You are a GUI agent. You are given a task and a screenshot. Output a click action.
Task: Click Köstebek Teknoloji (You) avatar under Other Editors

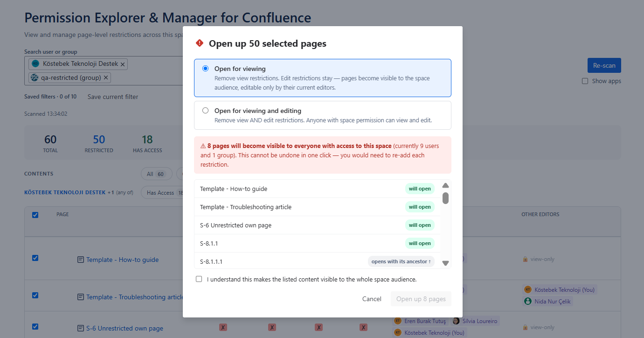tap(528, 289)
